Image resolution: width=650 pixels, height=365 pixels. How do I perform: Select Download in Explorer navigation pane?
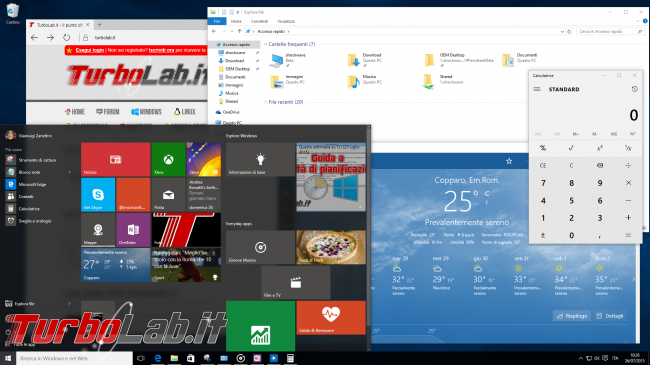pos(235,61)
